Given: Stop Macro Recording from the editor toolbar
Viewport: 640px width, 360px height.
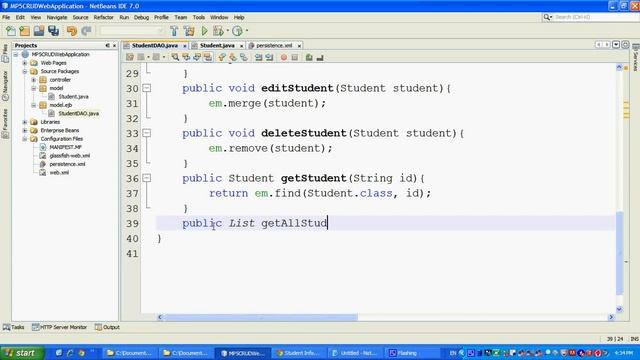Looking at the screenshot, I should pos(295,58).
